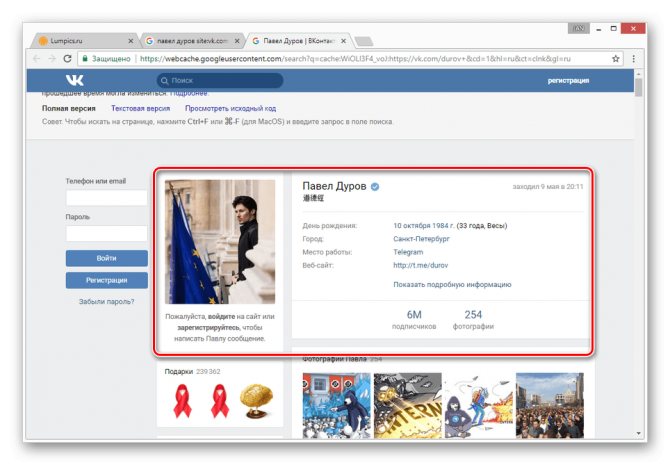This screenshot has width=670, height=465.
Task: Go back with browser back arrow
Action: (37, 59)
